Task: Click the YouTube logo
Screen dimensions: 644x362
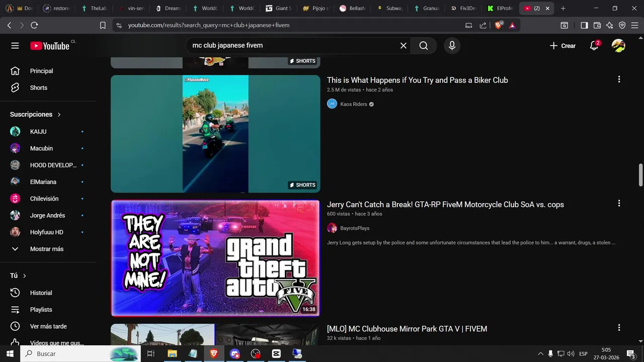Action: tap(49, 46)
